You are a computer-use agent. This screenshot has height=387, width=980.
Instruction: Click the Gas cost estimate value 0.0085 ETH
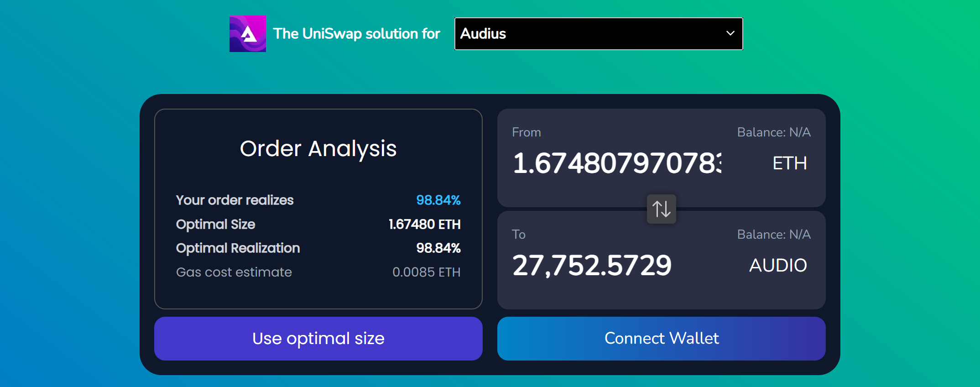click(x=426, y=272)
